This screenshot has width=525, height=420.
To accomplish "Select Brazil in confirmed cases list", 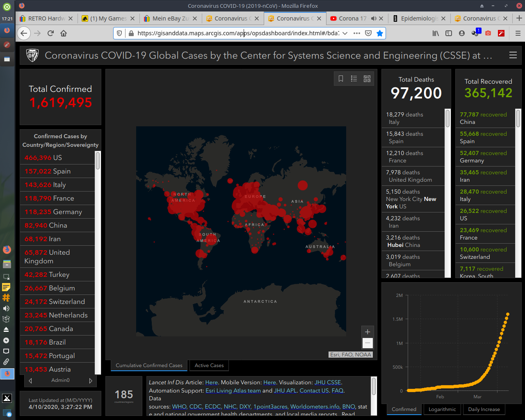I will click(57, 342).
